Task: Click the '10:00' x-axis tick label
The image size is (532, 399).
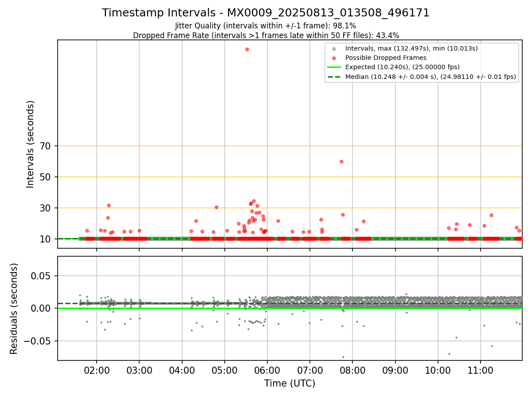Action: click(x=438, y=370)
